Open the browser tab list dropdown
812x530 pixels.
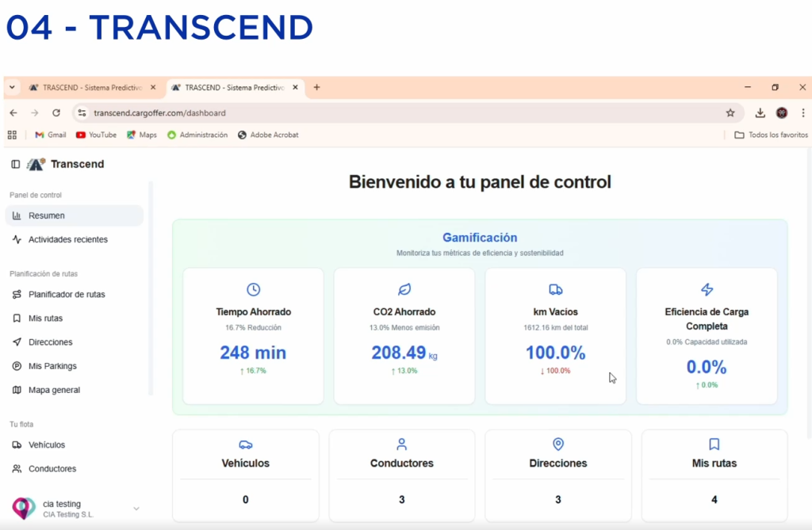pyautogui.click(x=12, y=87)
